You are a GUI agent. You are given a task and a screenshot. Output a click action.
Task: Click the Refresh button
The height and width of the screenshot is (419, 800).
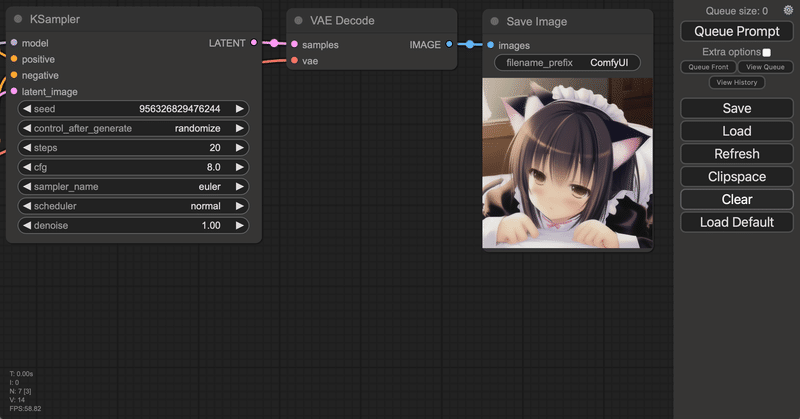click(737, 154)
